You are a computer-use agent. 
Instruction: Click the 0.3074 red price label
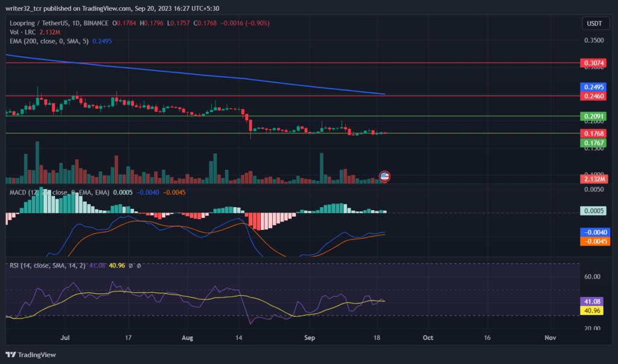[x=594, y=63]
